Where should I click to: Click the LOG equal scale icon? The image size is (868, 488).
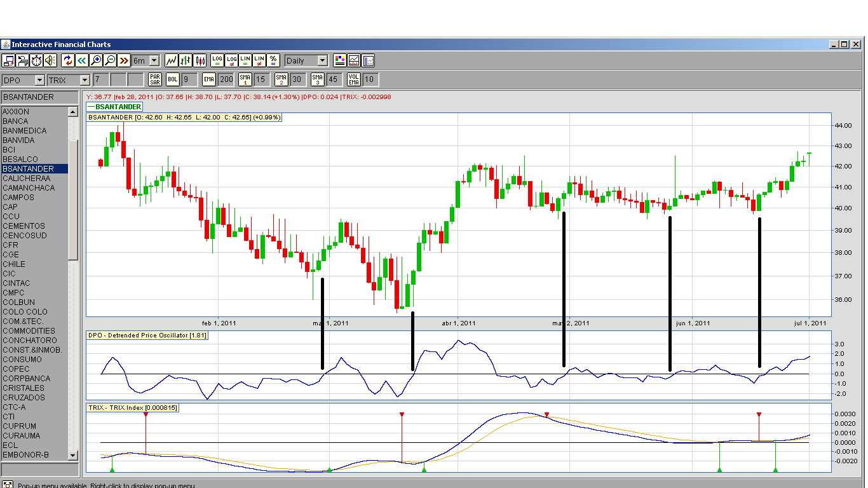tap(217, 60)
